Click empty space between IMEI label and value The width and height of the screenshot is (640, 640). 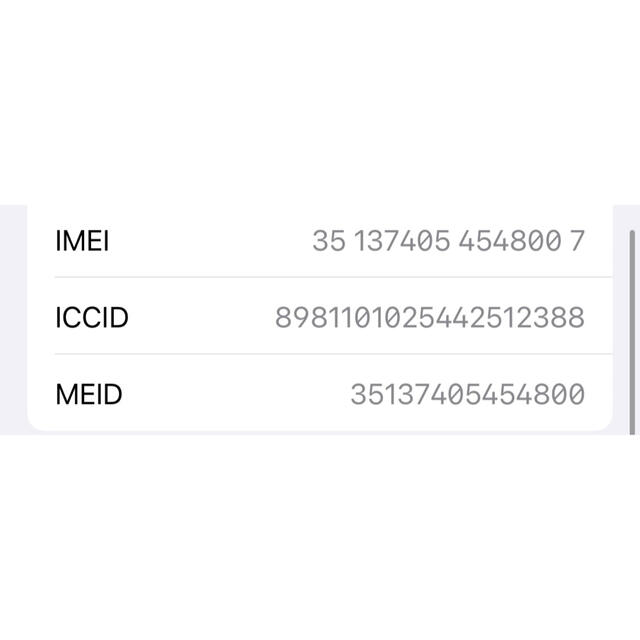point(211,241)
